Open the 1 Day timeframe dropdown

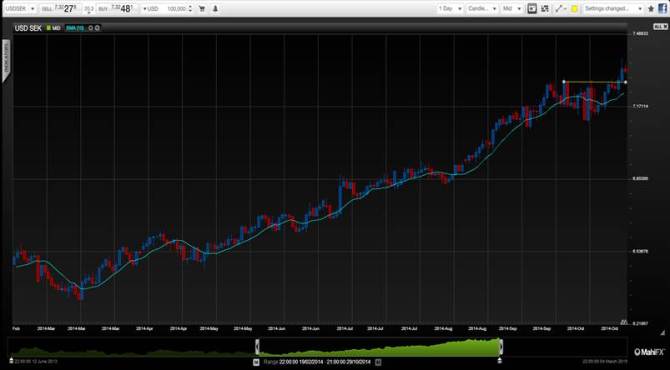450,9
